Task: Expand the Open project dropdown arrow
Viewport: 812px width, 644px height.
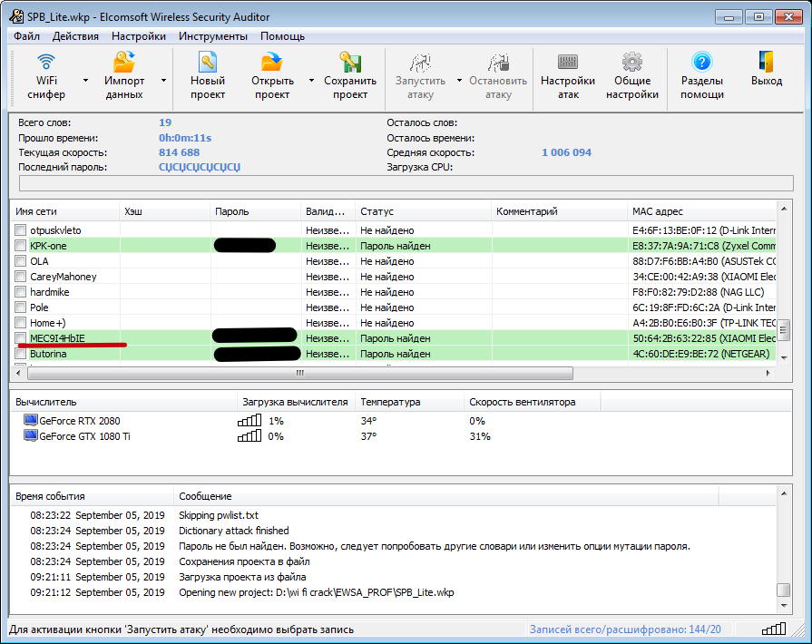Action: (x=311, y=80)
